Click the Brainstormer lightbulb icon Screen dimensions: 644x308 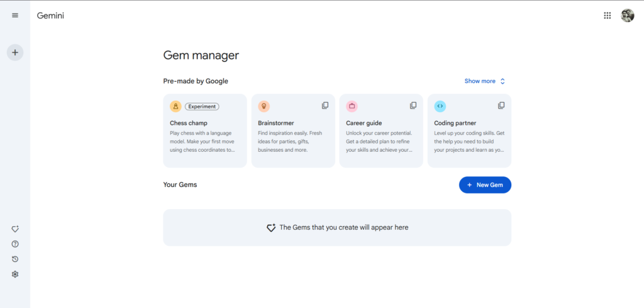pos(264,106)
